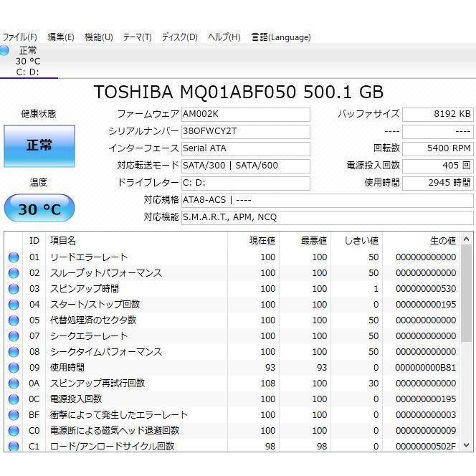Image resolution: width=476 pixels, height=476 pixels.
Task: Click the power on hours field 2945 時間
Action: point(438,183)
